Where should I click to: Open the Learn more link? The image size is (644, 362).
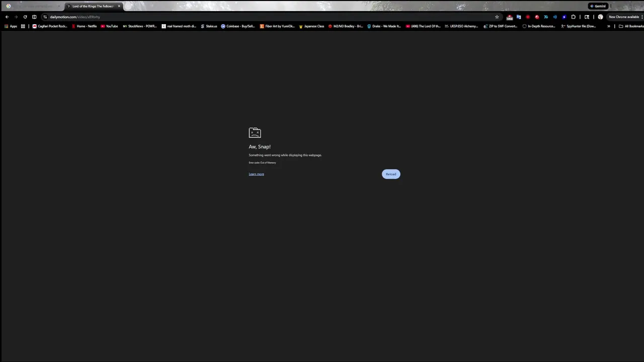pos(256,174)
